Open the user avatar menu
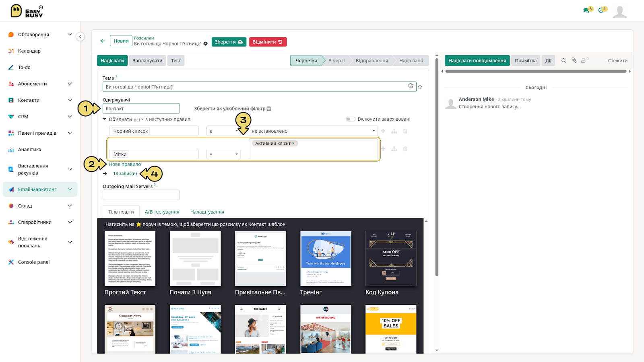644x362 pixels. 620,12
